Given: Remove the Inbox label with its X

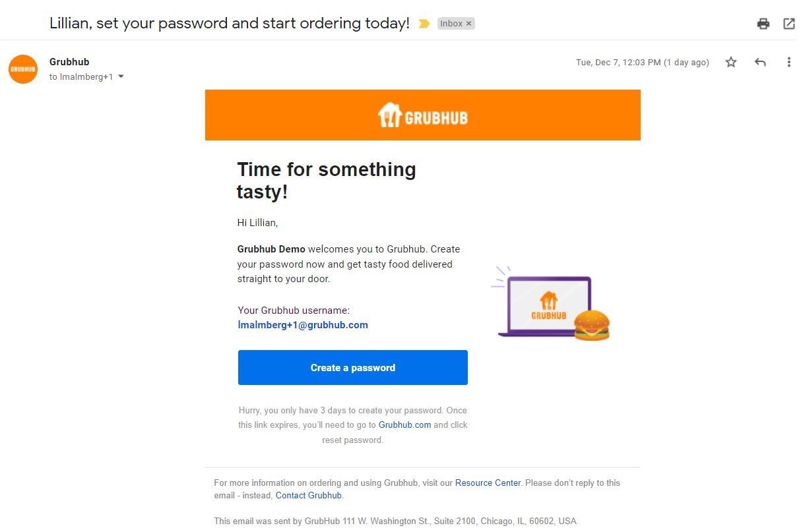Looking at the screenshot, I should 469,24.
